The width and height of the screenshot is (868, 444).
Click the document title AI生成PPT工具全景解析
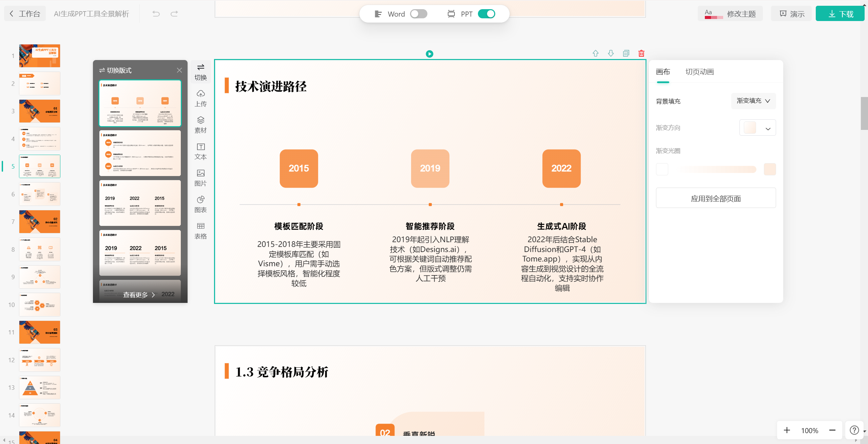click(x=92, y=14)
